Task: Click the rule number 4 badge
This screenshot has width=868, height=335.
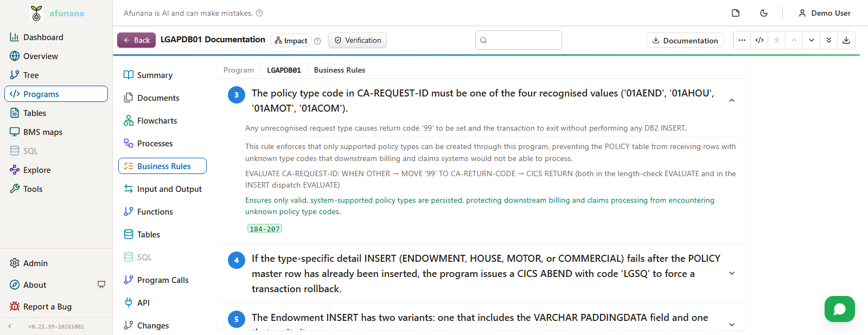Action: [x=237, y=260]
